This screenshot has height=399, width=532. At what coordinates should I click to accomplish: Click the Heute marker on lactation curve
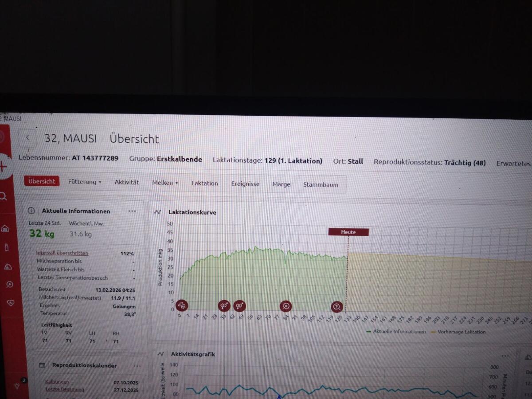348,232
